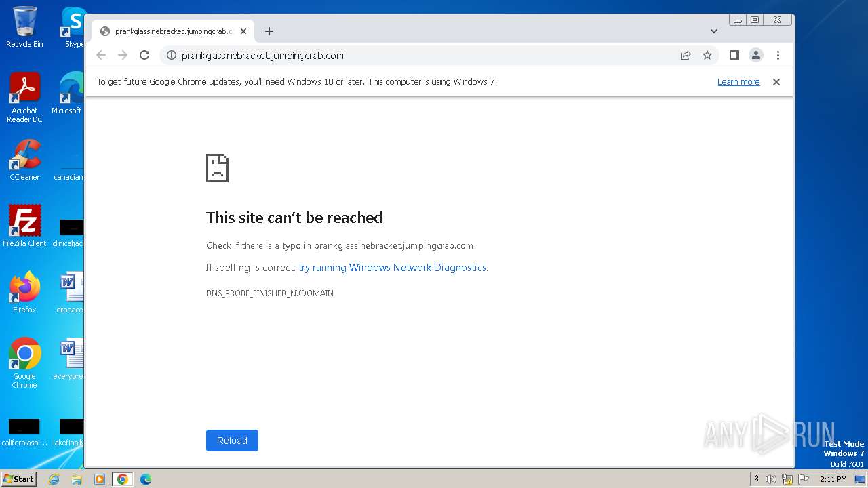Reload page using toolbar refresh icon

tap(144, 56)
